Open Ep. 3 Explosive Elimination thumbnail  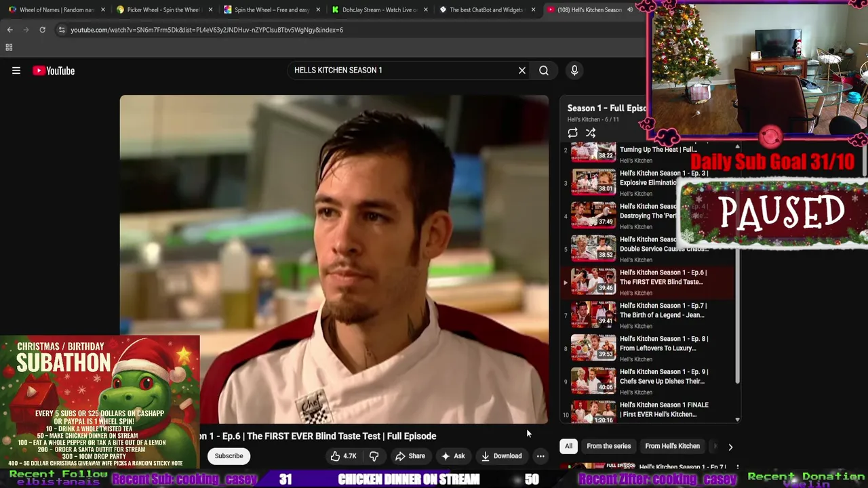click(x=593, y=182)
